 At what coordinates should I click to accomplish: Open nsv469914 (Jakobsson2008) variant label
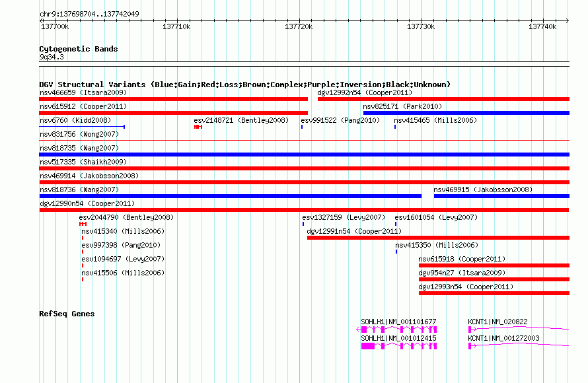coord(89,176)
